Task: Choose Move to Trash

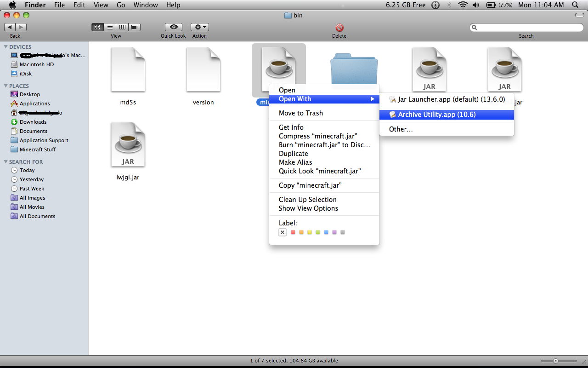Action: (324, 113)
